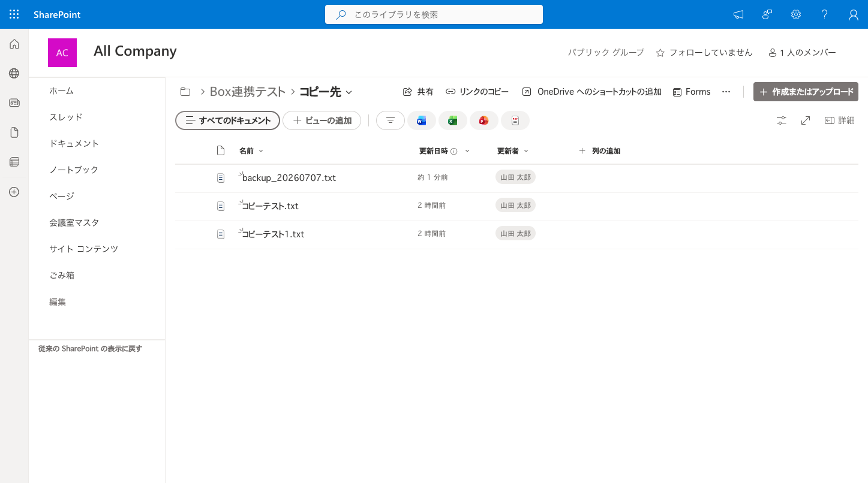The image size is (868, 483).
Task: Open 会議室マスタ in site navigation
Action: (x=74, y=222)
